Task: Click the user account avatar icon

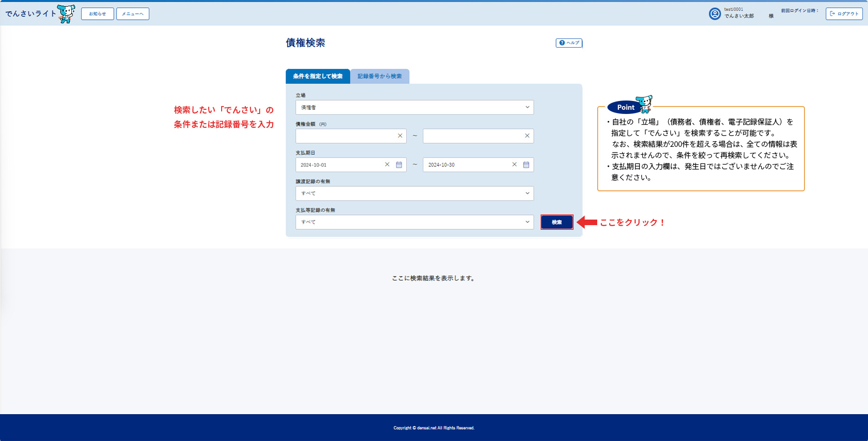Action: (714, 13)
